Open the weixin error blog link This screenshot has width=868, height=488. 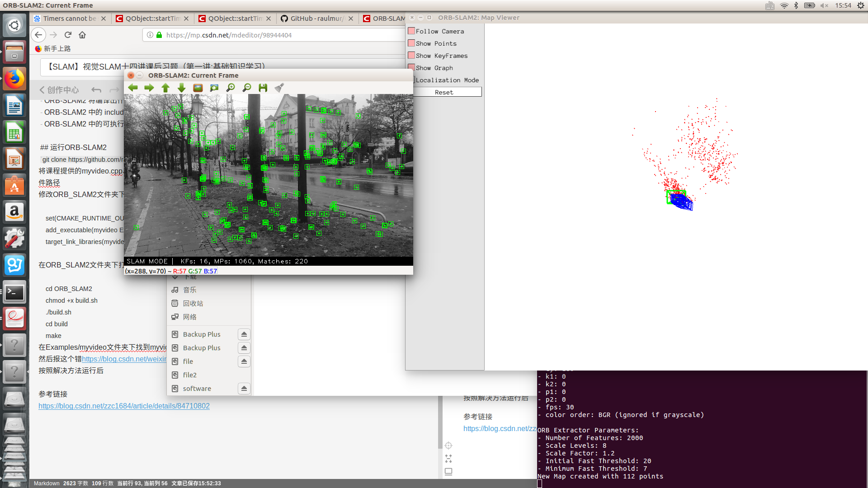pyautogui.click(x=124, y=359)
